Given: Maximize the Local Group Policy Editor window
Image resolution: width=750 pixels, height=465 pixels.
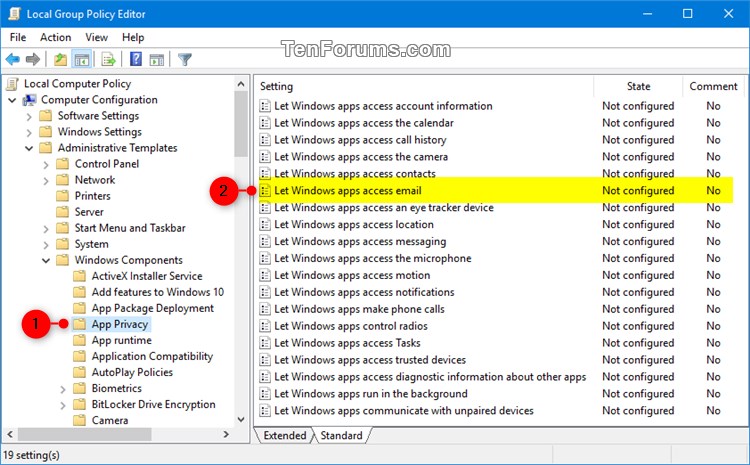Looking at the screenshot, I should pos(687,13).
